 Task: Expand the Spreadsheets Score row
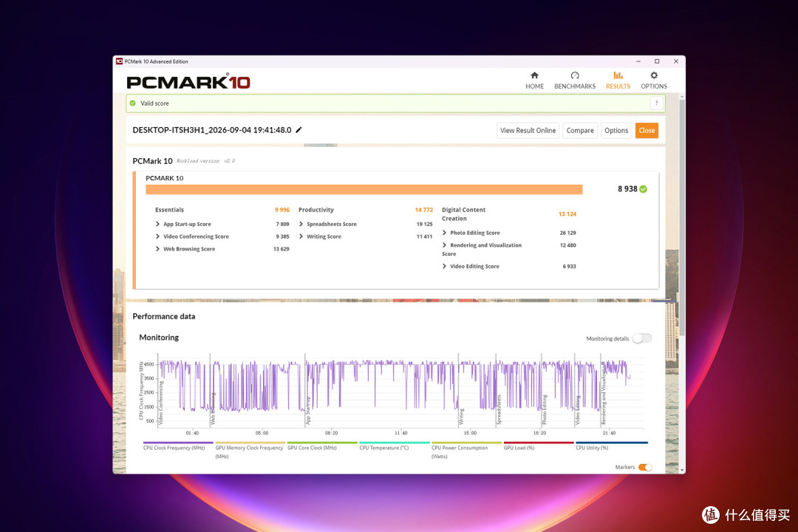[x=301, y=224]
